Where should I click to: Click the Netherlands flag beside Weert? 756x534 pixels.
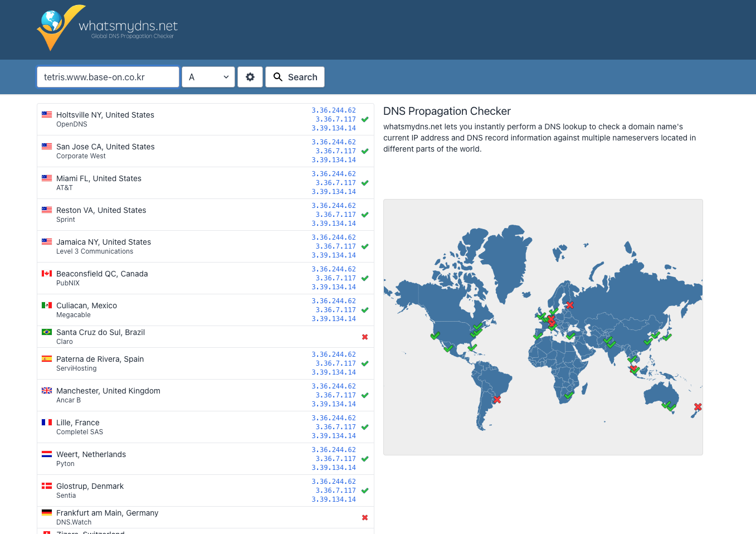click(47, 454)
